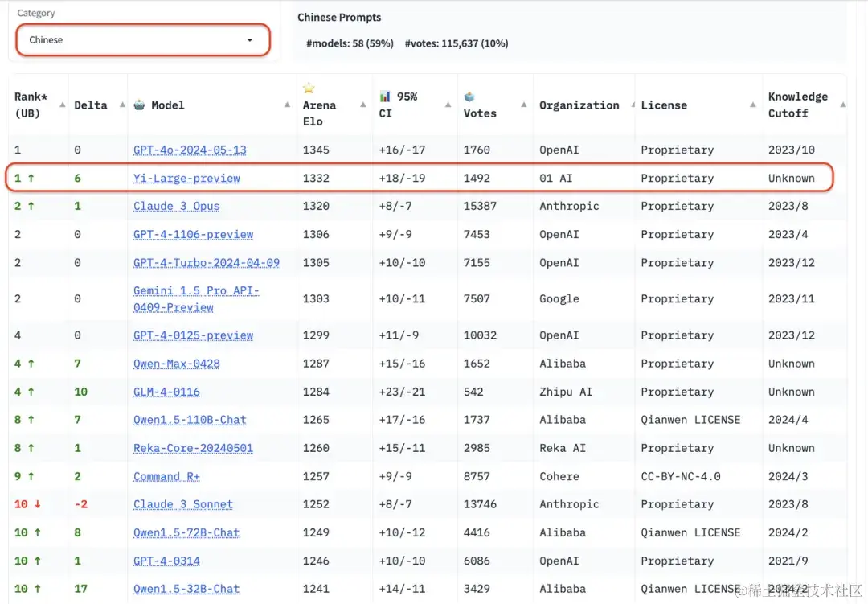
Task: Click the Arena Elo header text
Action: 319,113
